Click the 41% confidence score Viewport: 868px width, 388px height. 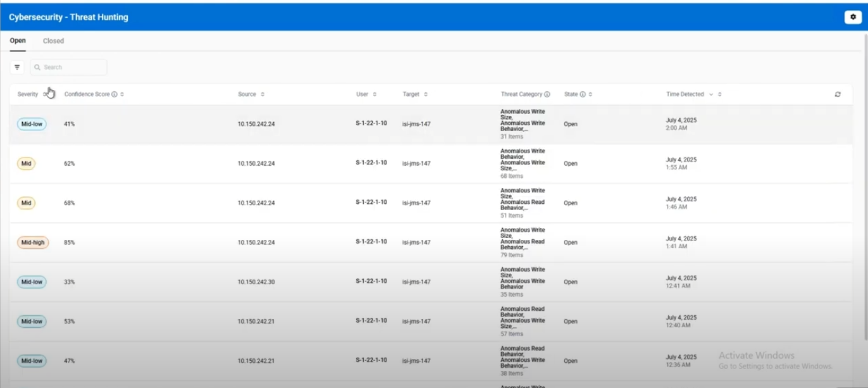coord(69,124)
